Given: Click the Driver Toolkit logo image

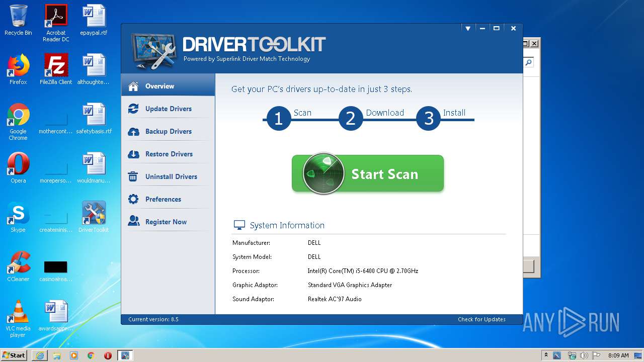Looking at the screenshot, I should point(153,50).
